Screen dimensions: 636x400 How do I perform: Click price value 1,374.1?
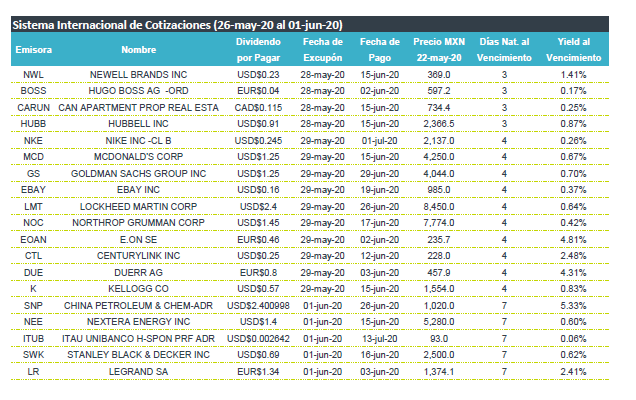(439, 372)
